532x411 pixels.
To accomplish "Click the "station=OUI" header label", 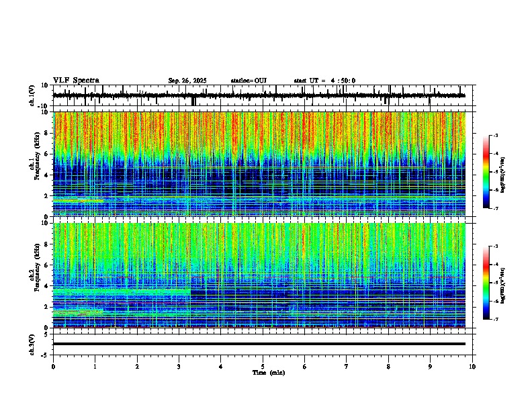I will click(x=249, y=81).
